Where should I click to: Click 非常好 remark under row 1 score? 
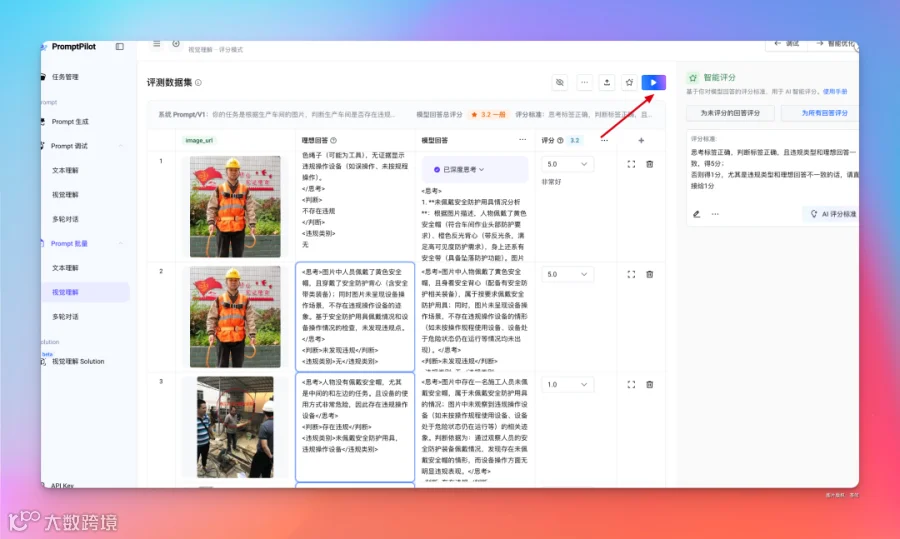[x=552, y=182]
